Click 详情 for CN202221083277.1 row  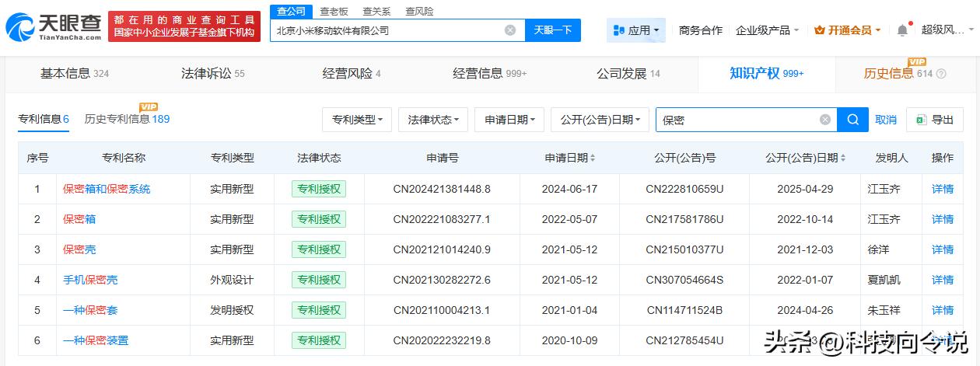(x=943, y=219)
